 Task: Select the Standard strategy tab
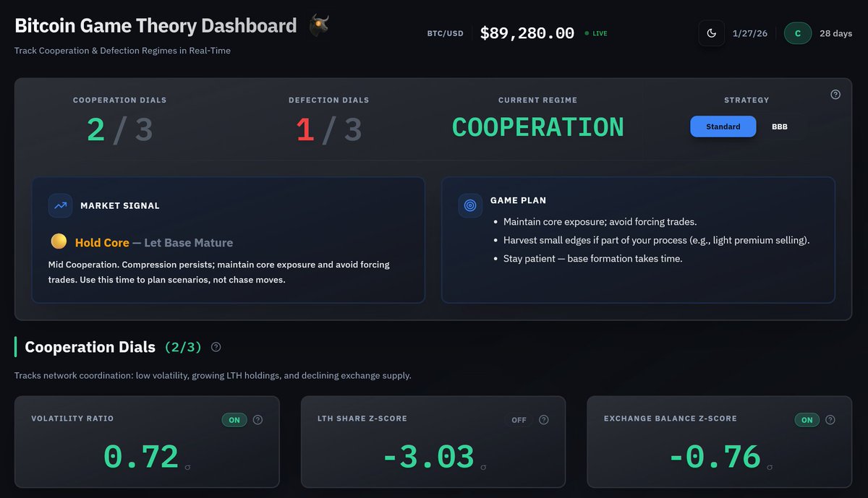(723, 126)
